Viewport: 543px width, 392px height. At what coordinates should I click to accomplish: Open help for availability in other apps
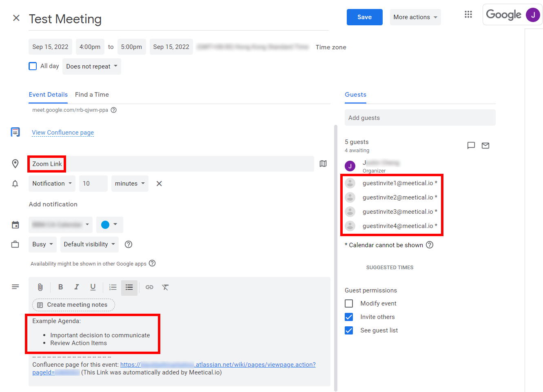(152, 263)
